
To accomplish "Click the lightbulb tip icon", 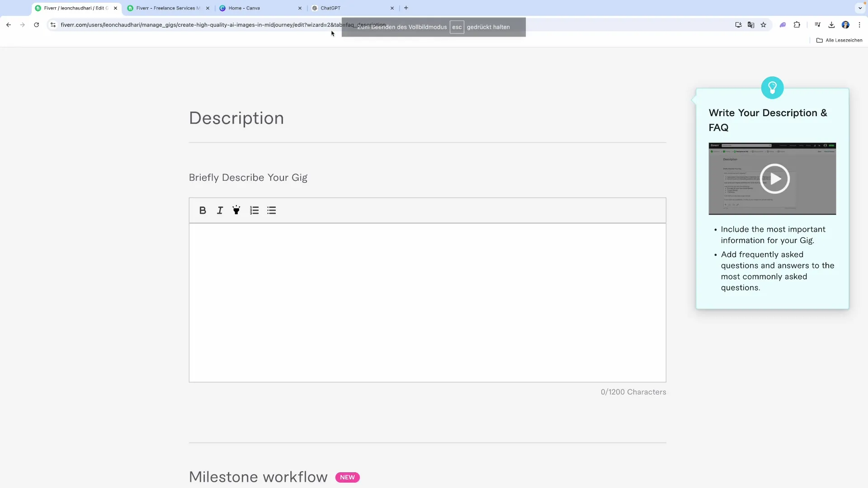I will coord(772,88).
